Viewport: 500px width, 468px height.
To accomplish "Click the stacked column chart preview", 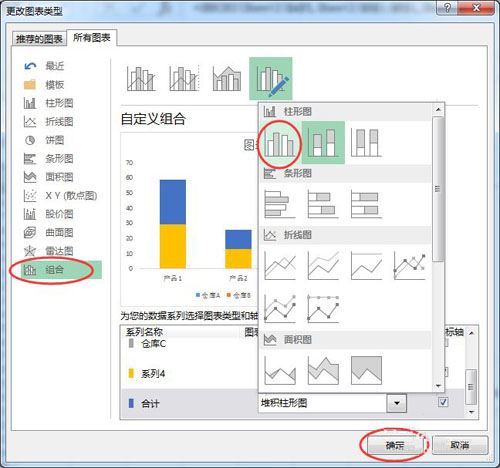I will click(x=189, y=219).
